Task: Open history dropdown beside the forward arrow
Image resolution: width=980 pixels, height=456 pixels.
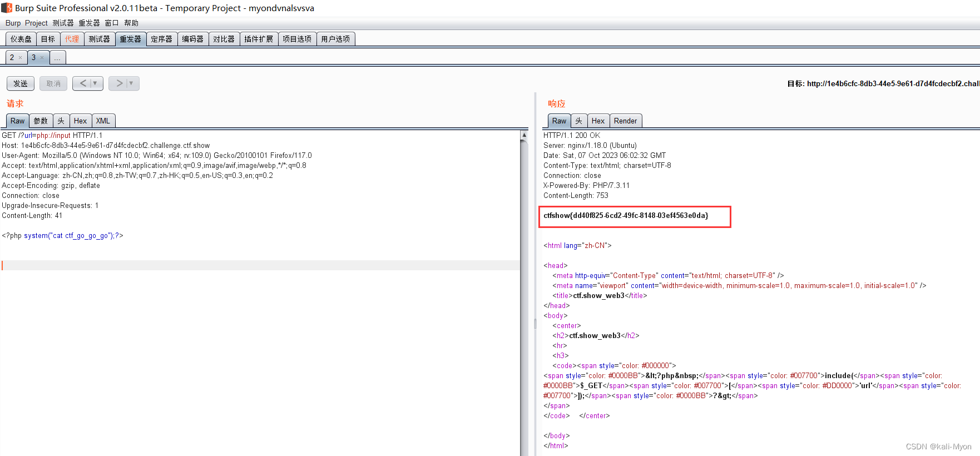Action: point(132,83)
